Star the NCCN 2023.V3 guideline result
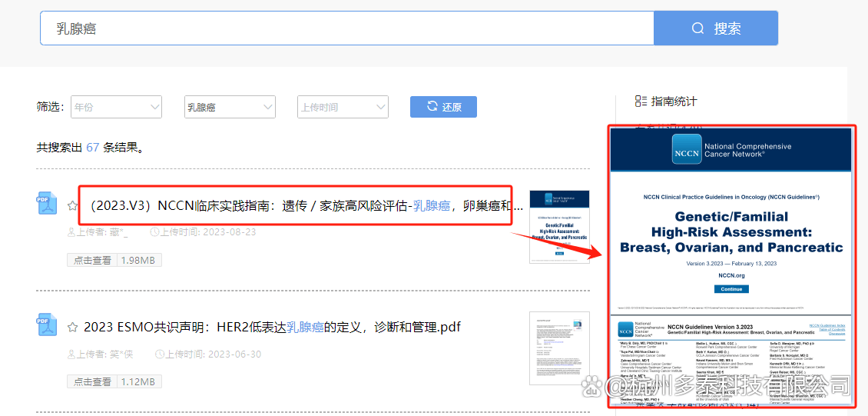This screenshot has width=868, height=416. point(72,206)
